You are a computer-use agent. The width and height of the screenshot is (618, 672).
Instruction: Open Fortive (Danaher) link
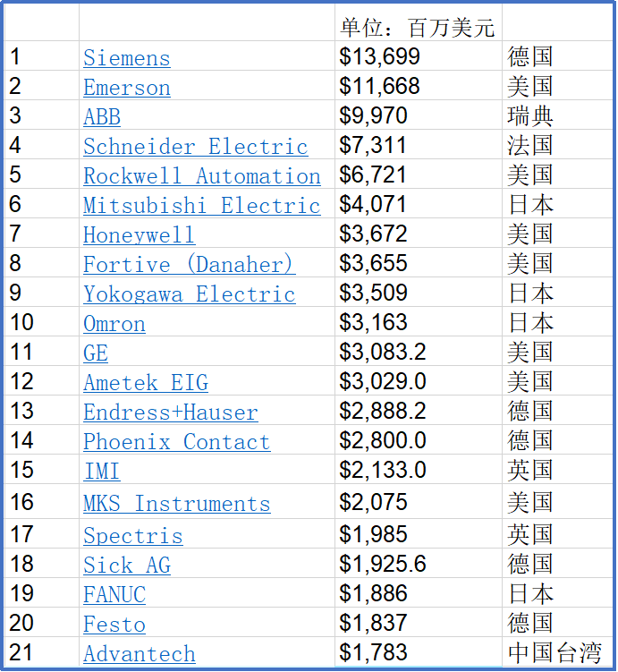189,265
